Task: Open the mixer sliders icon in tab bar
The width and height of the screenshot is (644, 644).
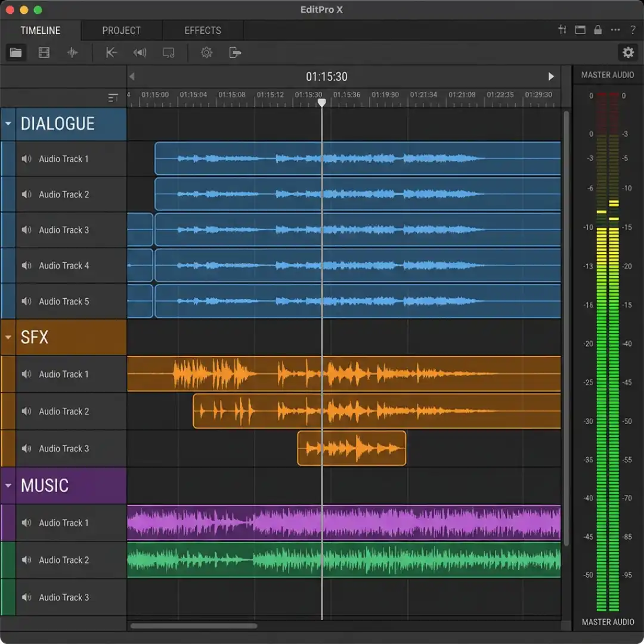Action: (562, 30)
